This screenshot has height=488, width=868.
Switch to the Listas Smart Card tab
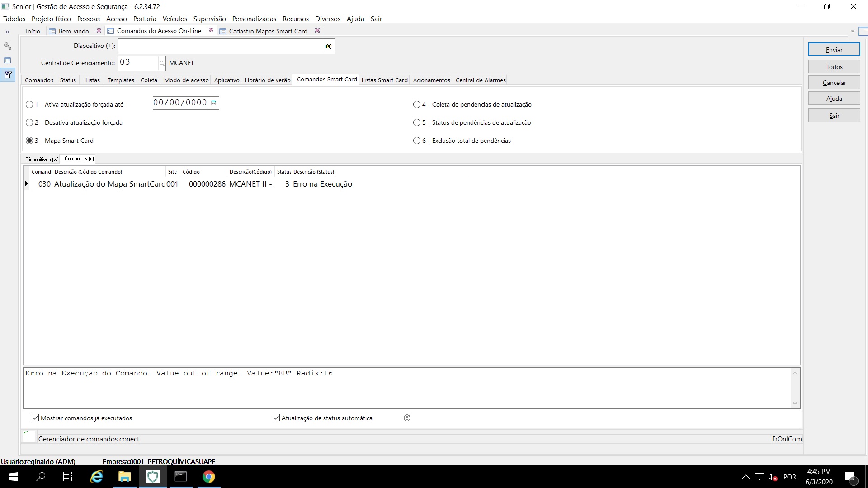(x=384, y=80)
